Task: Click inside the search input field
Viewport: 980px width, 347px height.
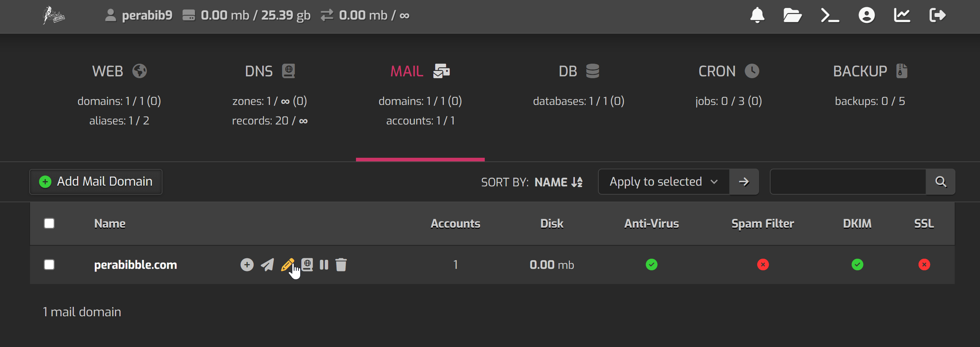Action: 848,182
